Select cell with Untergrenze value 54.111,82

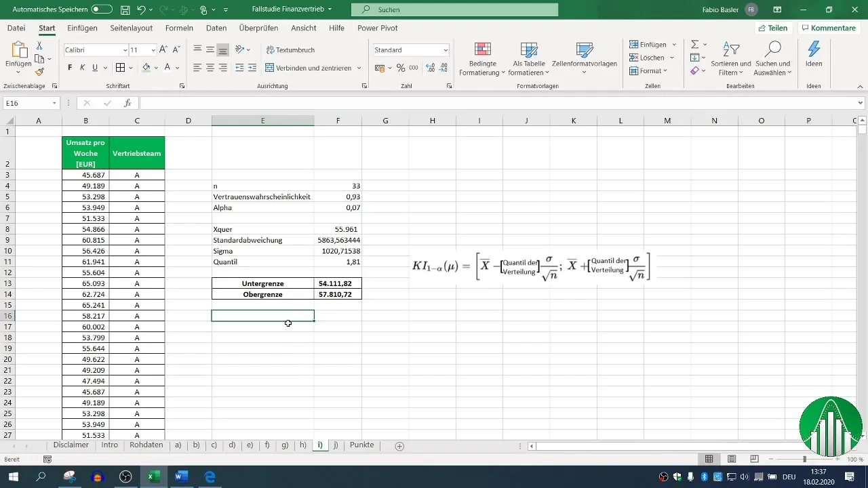pos(338,283)
